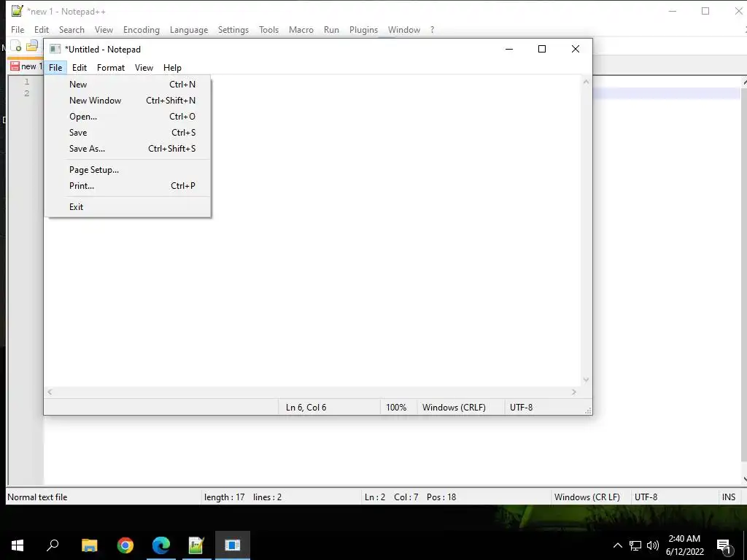Open Notepad Format menu
This screenshot has width=747, height=560.
click(x=111, y=68)
